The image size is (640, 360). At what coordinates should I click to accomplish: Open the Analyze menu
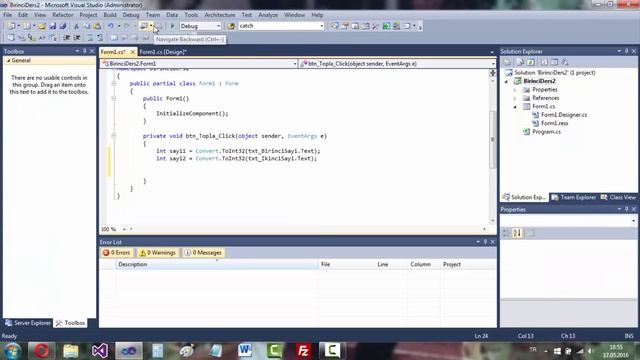[268, 15]
